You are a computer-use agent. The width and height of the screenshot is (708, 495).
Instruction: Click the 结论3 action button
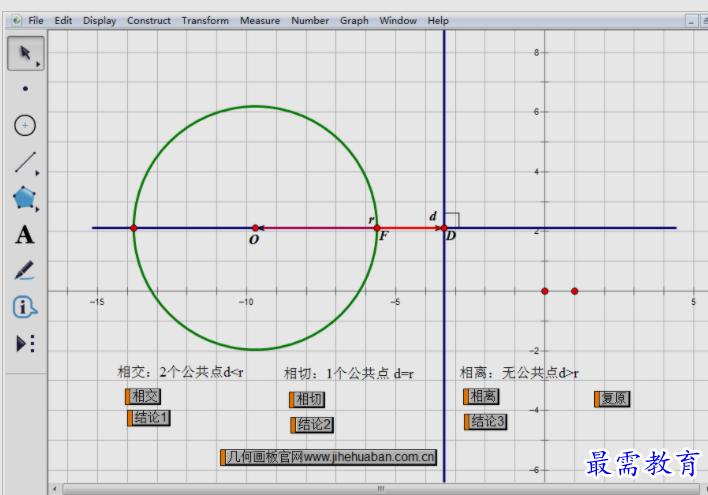[x=486, y=421]
